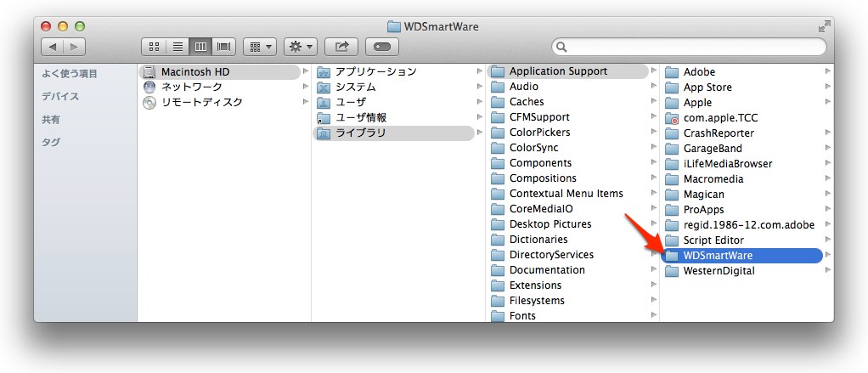
Task: Select Contextual Menu Items folder
Action: click(568, 194)
